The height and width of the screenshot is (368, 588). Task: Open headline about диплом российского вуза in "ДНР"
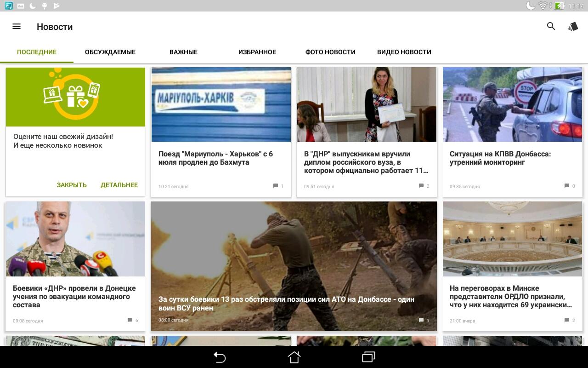pos(367,162)
